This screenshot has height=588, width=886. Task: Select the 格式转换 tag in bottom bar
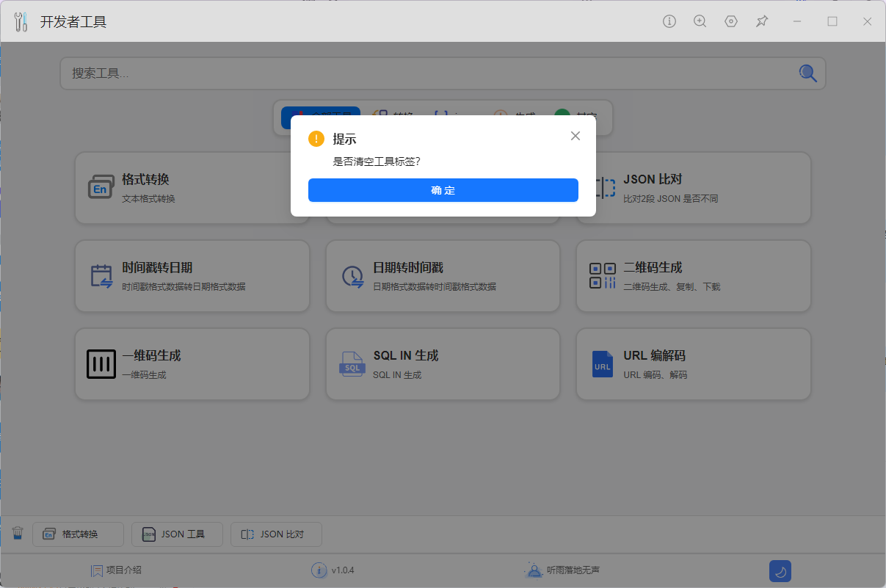tap(78, 534)
